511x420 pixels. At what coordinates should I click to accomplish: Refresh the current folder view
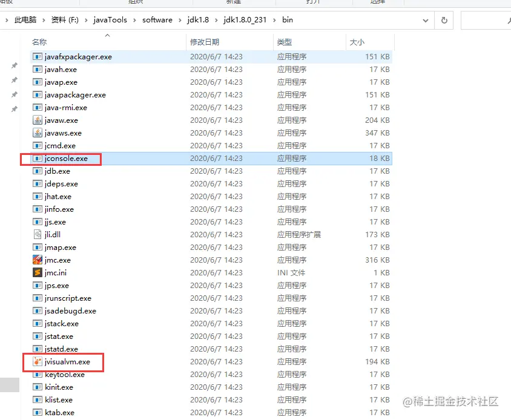[x=444, y=20]
